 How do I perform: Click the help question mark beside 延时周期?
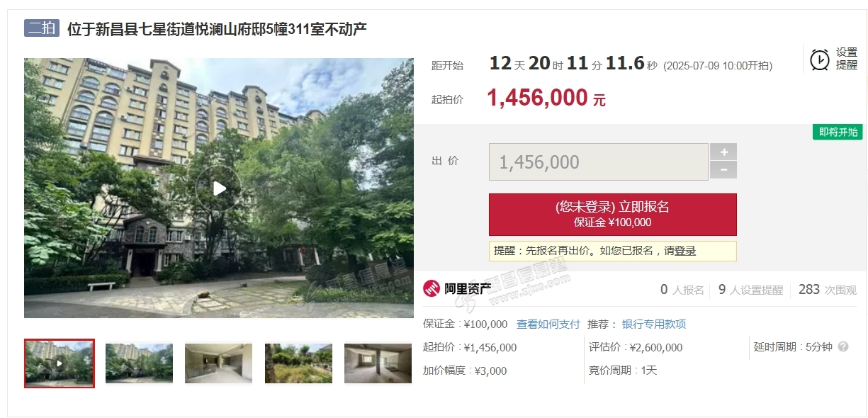(843, 347)
